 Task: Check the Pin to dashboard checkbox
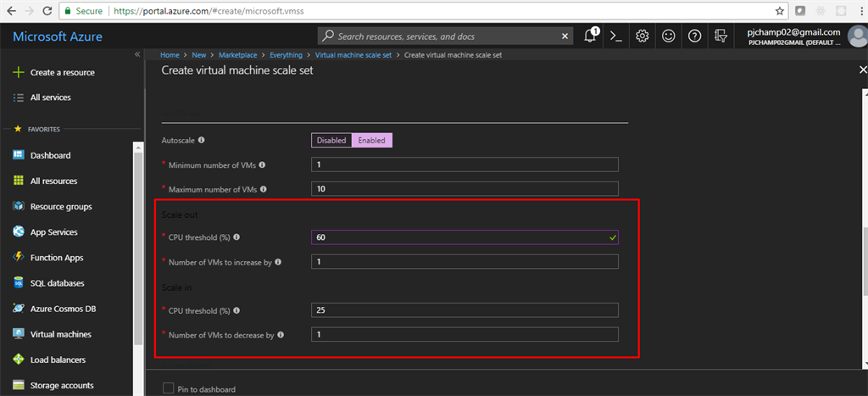[168, 388]
